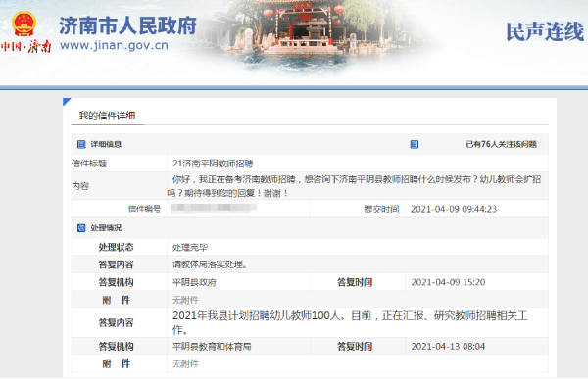Click reply agency 平阴县教育和体育局
The image size is (588, 379).
212,347
